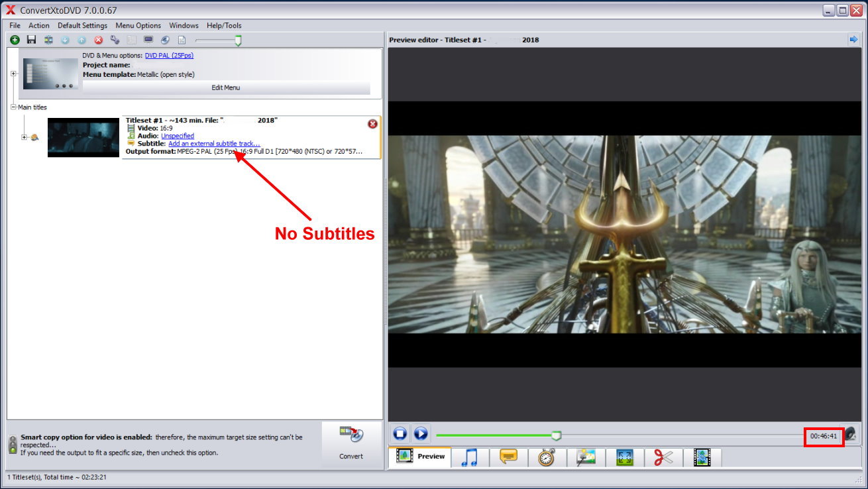Click the preview video frame
Screen dimensions: 868x489
pyautogui.click(x=625, y=235)
